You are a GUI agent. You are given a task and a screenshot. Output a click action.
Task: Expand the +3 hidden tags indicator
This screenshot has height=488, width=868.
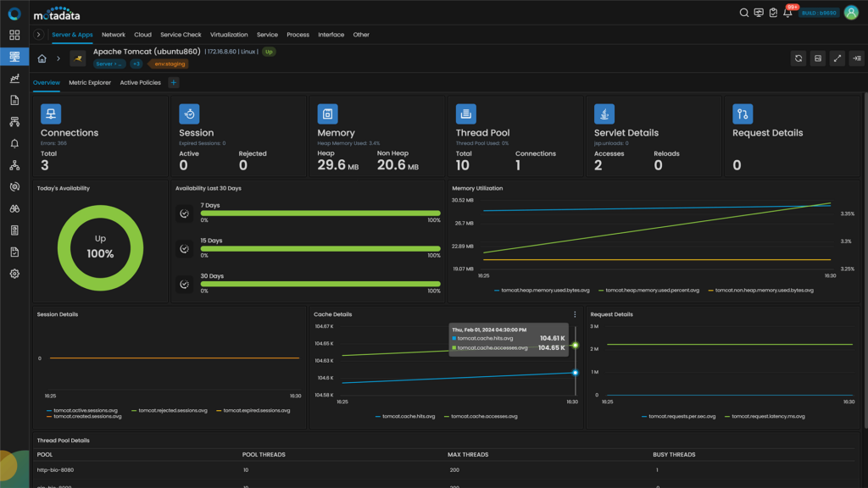coord(137,63)
